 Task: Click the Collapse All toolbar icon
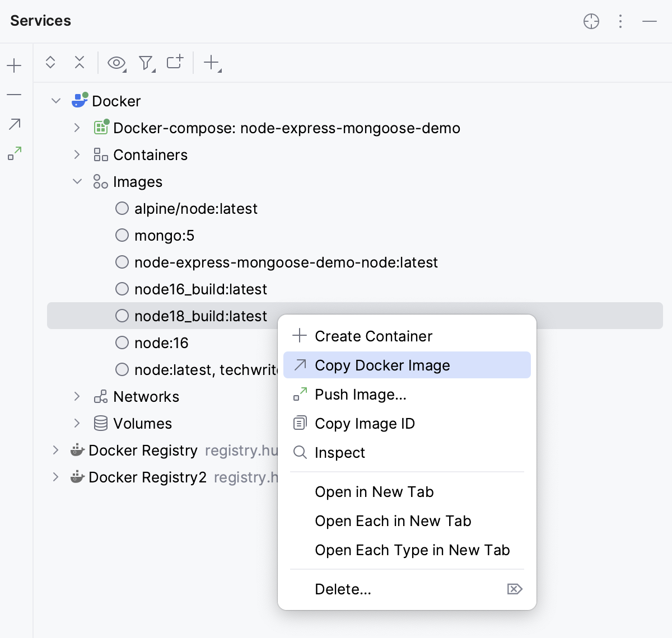80,63
